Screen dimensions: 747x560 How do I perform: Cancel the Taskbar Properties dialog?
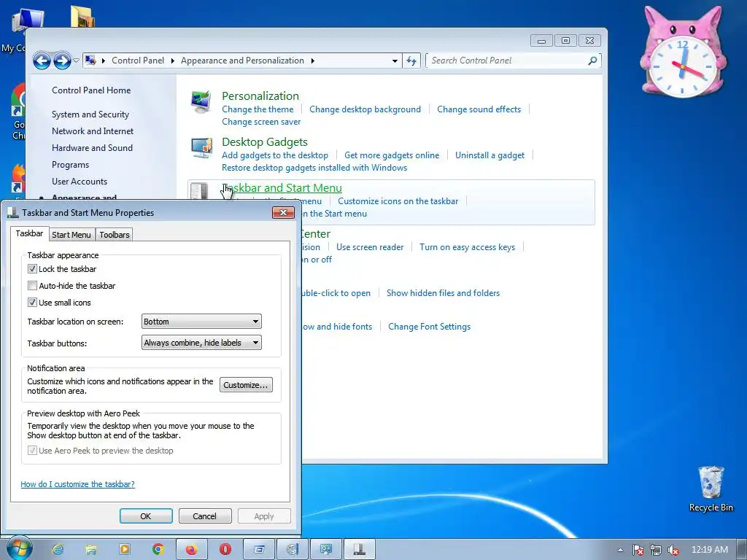(x=204, y=516)
